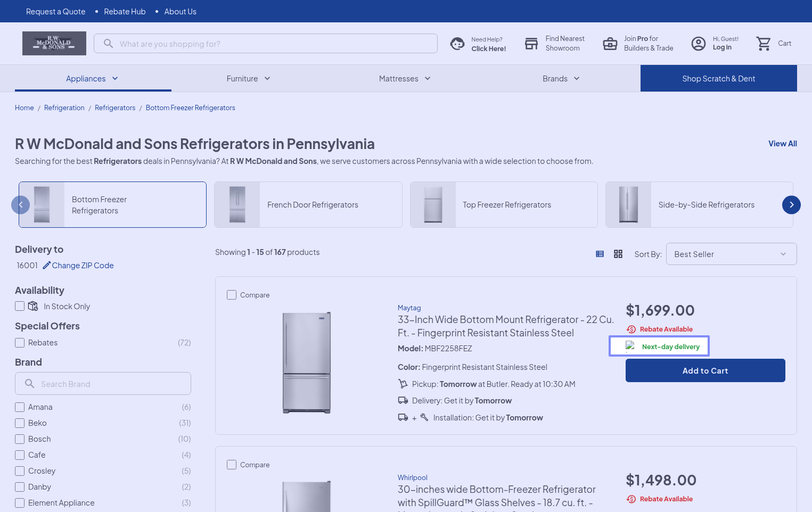The width and height of the screenshot is (812, 512).
Task: Click the shopping cart icon
Action: [764, 44]
